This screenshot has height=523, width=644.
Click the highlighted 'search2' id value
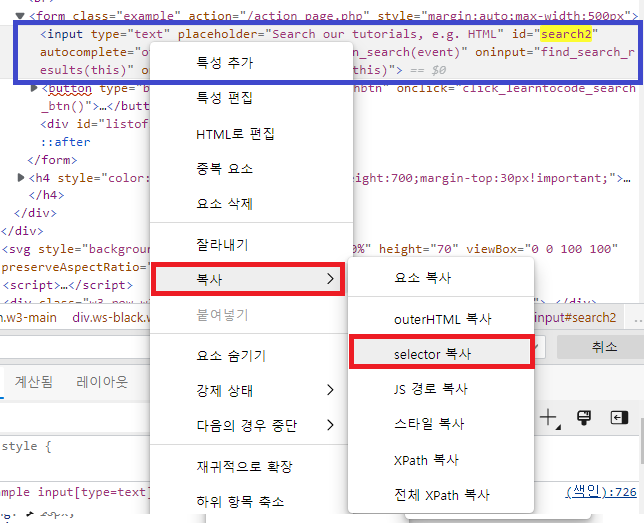(566, 34)
